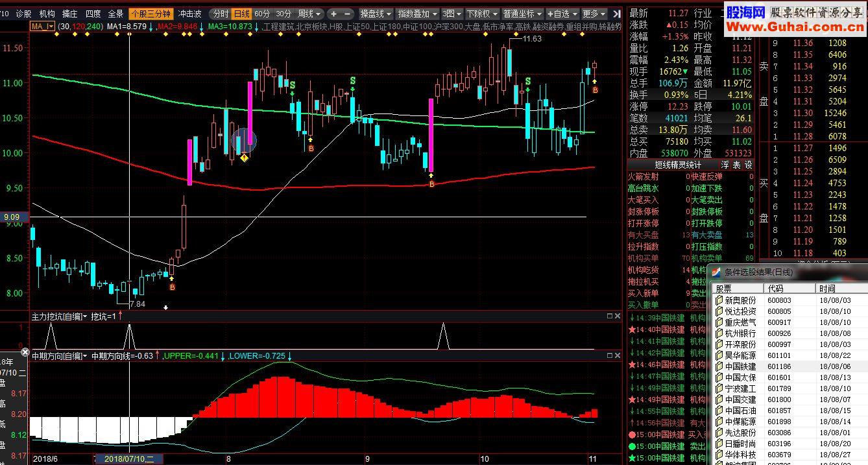
Task: Open the 诊股 tab
Action: pos(23,14)
